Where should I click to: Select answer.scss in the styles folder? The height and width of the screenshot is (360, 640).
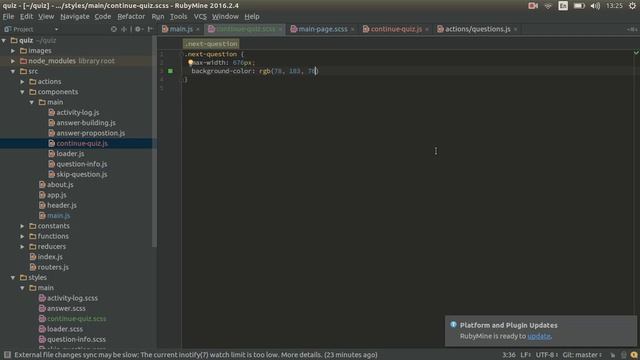coord(66,309)
